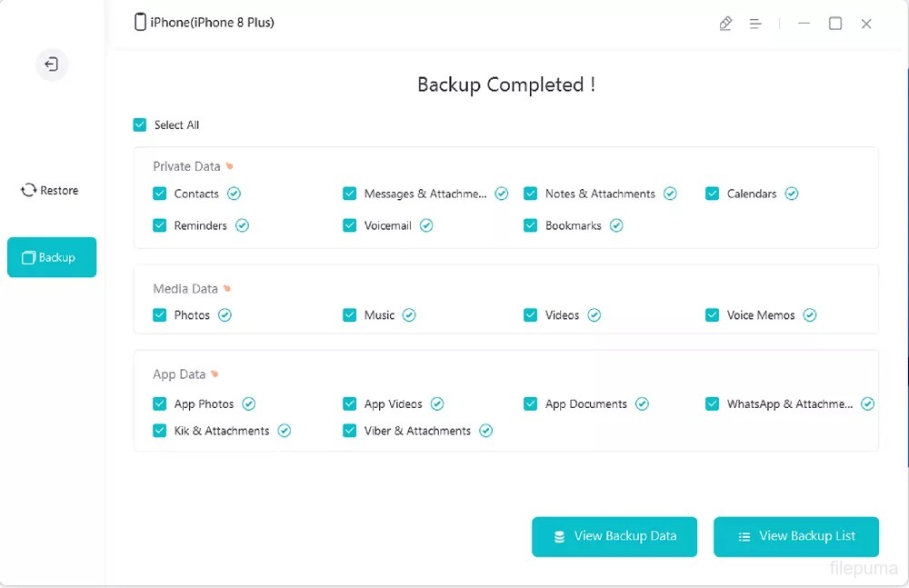Switch to the Restore tab
Screen dimensions: 909x588
(x=50, y=191)
